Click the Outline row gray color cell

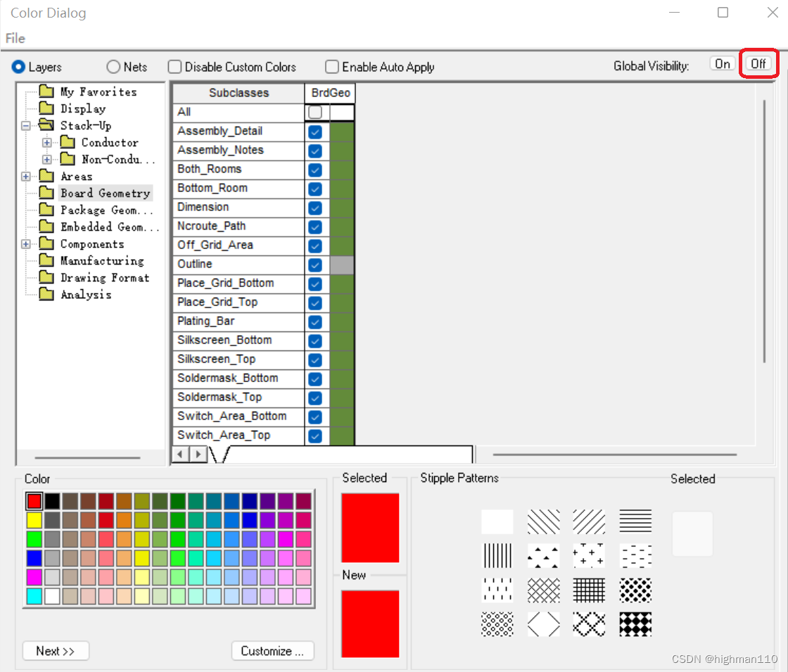[342, 265]
